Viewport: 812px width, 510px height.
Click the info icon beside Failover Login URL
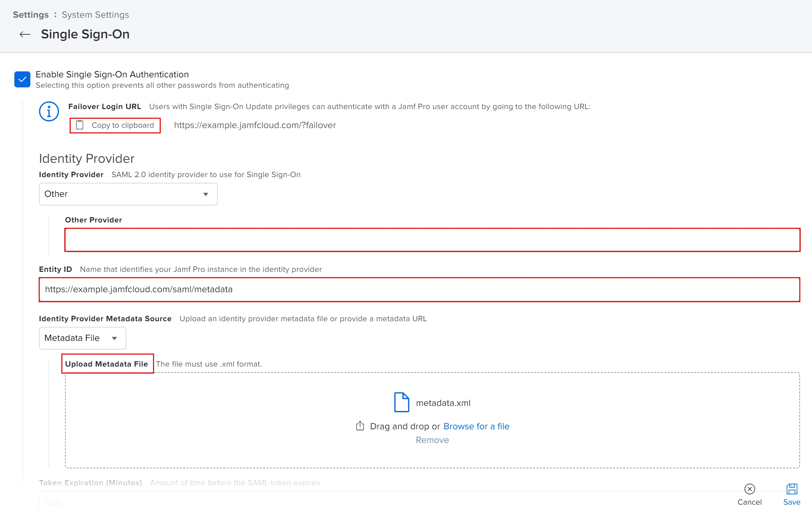click(x=49, y=111)
